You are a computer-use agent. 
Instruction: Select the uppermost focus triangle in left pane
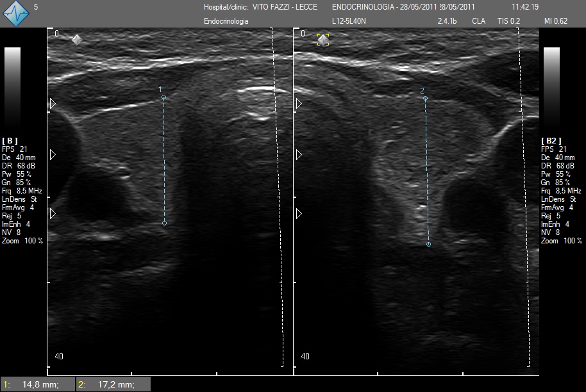[53, 103]
